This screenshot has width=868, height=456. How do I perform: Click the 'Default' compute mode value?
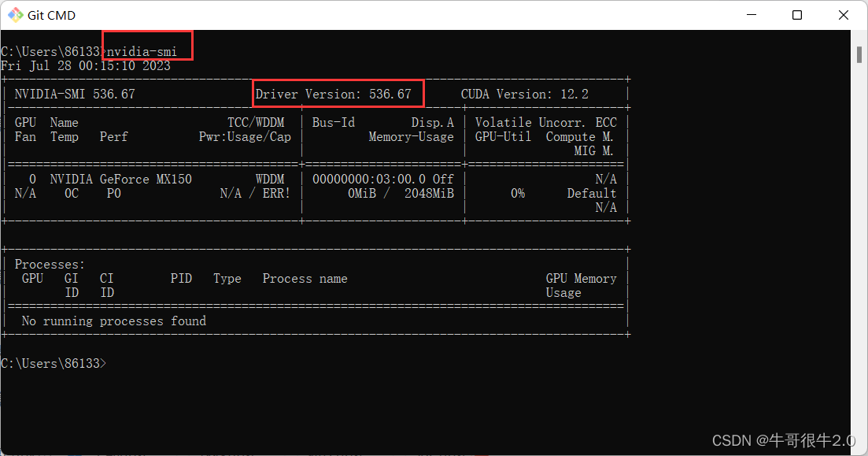(592, 194)
